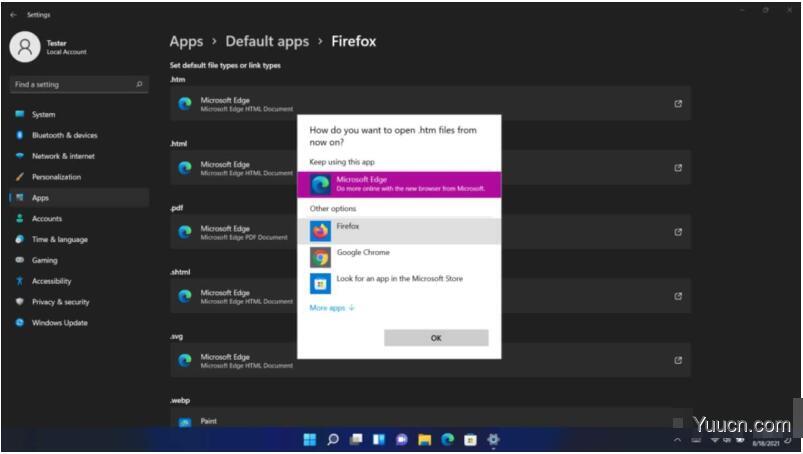Open Personalization settings

79,177
